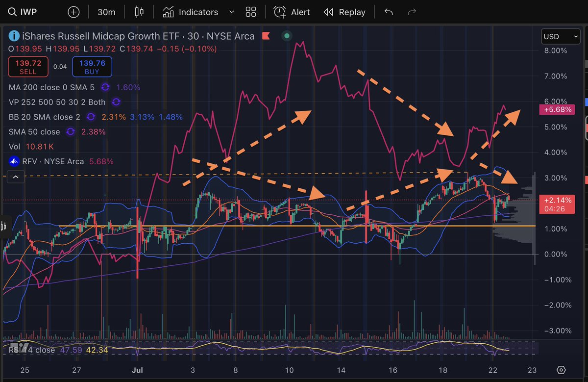This screenshot has height=382, width=588.
Task: Click the red flag icon in the legend
Action: [266, 36]
